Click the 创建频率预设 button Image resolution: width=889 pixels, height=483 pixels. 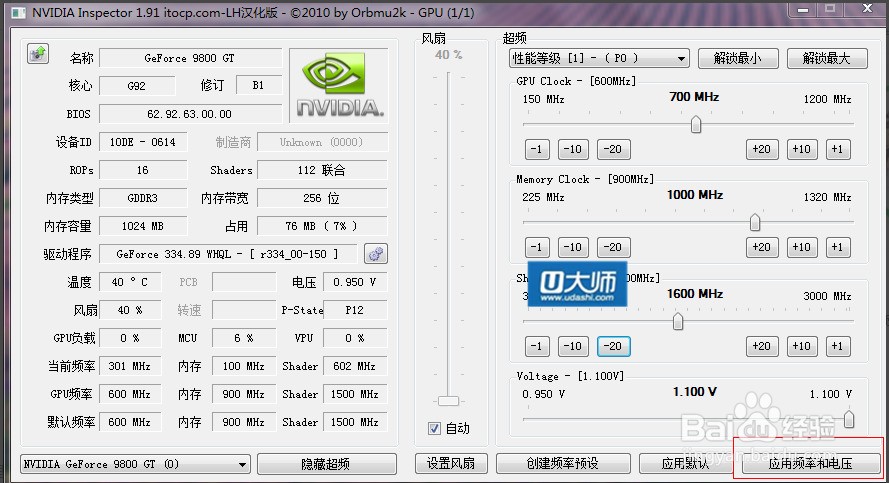562,464
